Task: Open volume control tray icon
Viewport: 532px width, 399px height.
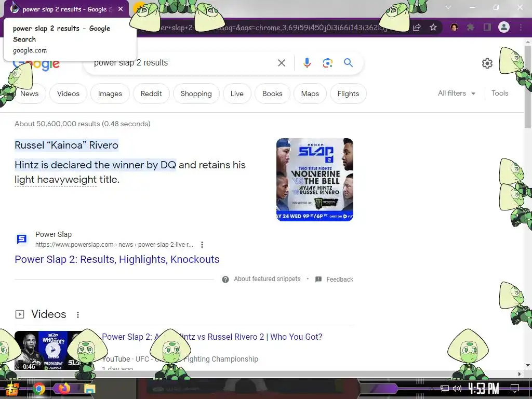Action: (457, 389)
